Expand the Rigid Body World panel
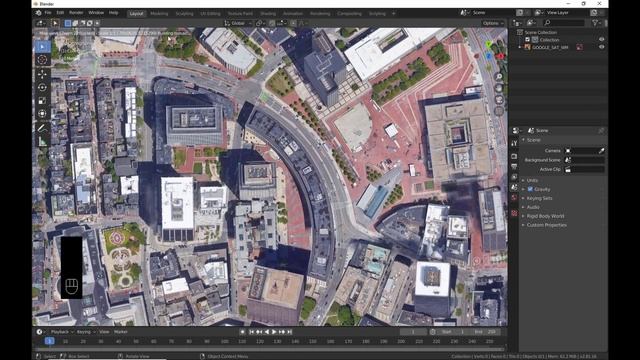The height and width of the screenshot is (360, 640). (x=545, y=216)
